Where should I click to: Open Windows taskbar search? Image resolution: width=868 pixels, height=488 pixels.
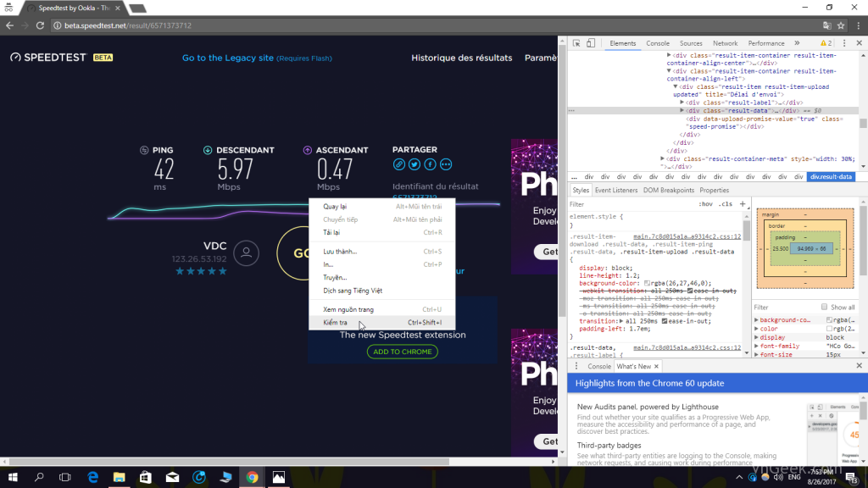coord(39,477)
